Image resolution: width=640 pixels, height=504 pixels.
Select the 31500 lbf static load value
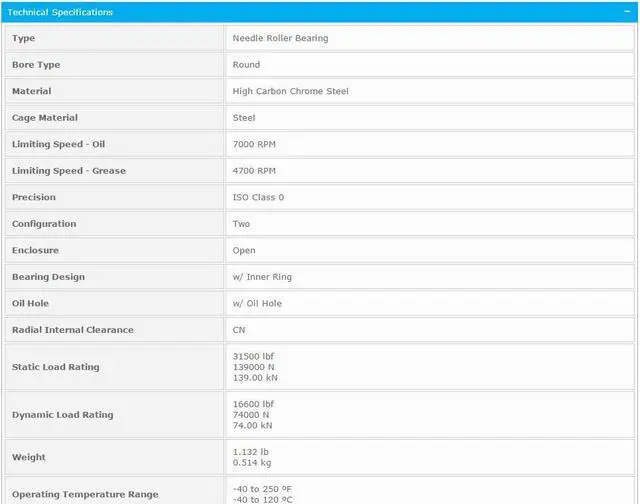click(253, 355)
